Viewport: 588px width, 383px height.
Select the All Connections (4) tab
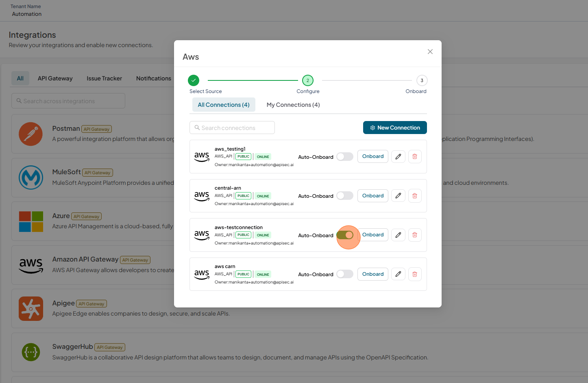pos(224,105)
